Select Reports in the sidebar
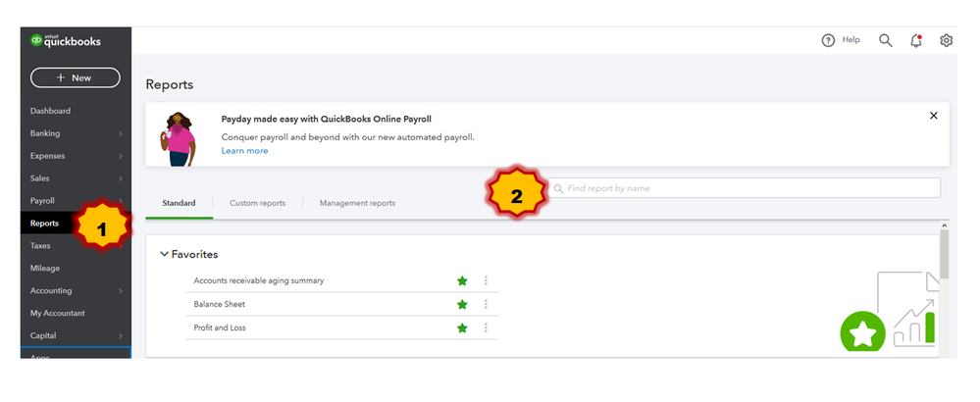 (x=44, y=224)
